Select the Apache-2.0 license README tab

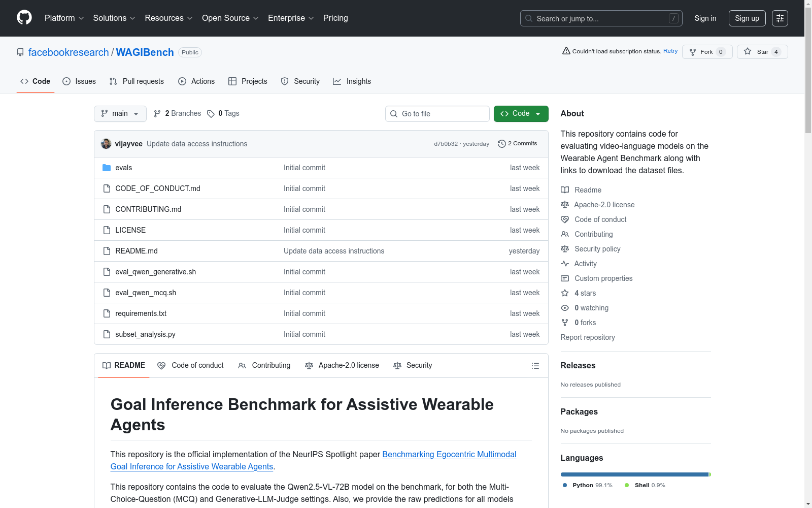tap(342, 366)
